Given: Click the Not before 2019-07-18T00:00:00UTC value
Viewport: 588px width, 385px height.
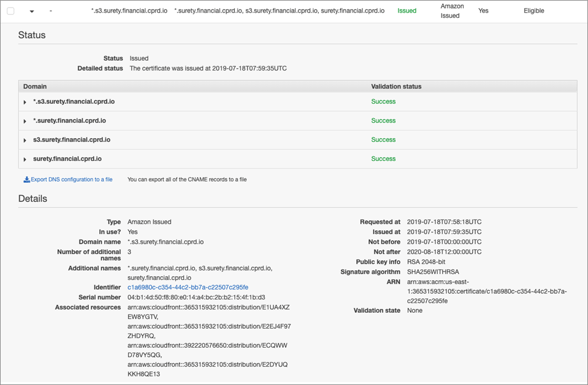Looking at the screenshot, I should [x=444, y=242].
